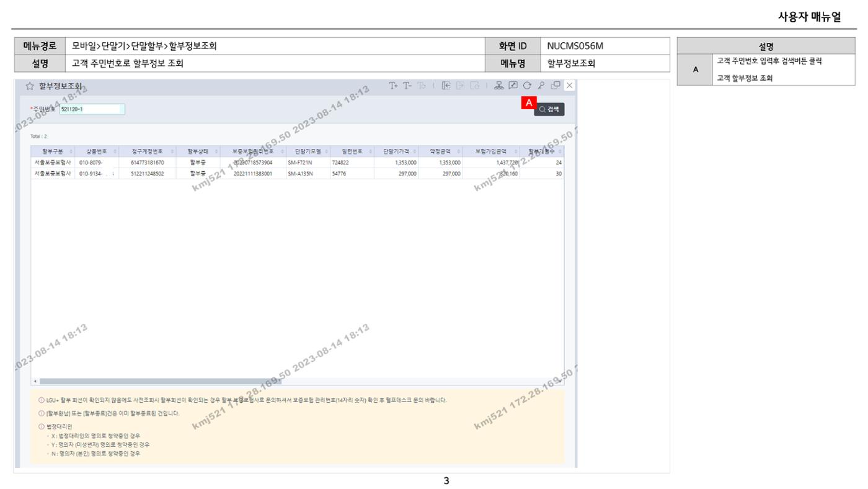This screenshot has width=868, height=489.
Task: Click the 청구계정번호 column header
Action: (146, 151)
